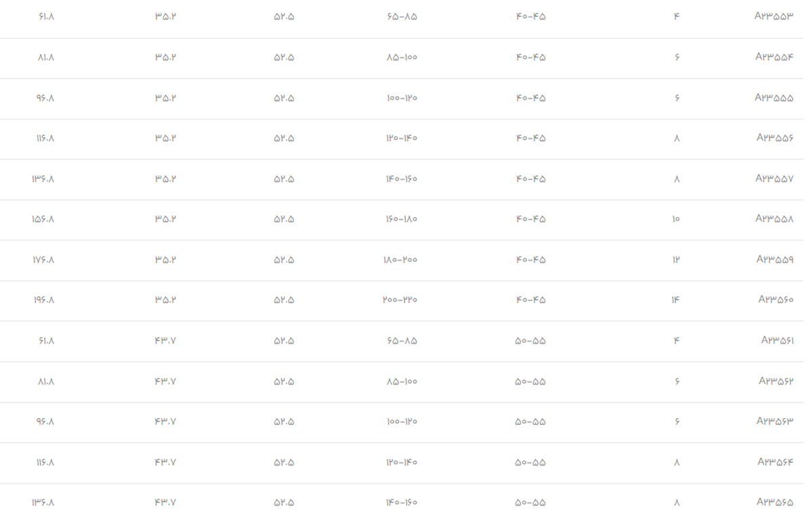Select the A۲۳۵۶۲ product code
Image resolution: width=812 pixels, height=521 pixels.
click(x=775, y=382)
